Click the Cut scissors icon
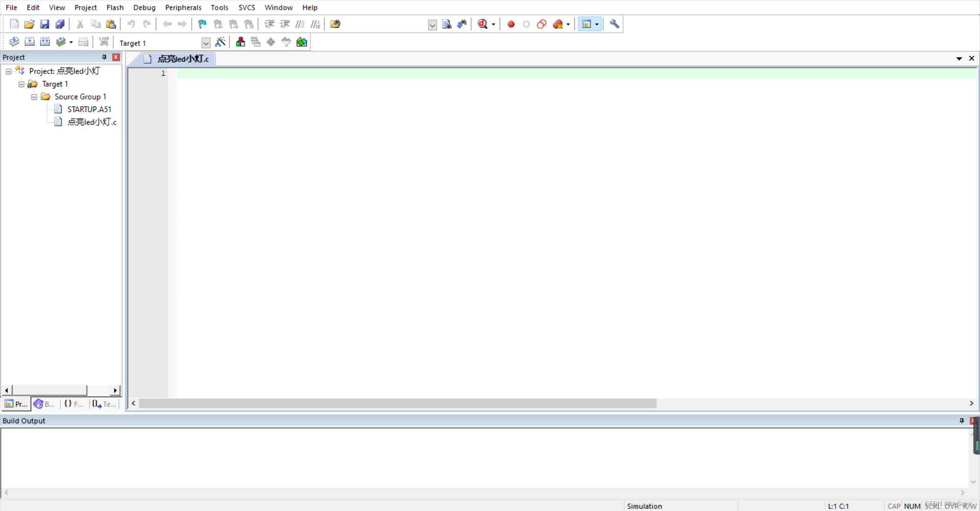980x511 pixels. (x=80, y=24)
